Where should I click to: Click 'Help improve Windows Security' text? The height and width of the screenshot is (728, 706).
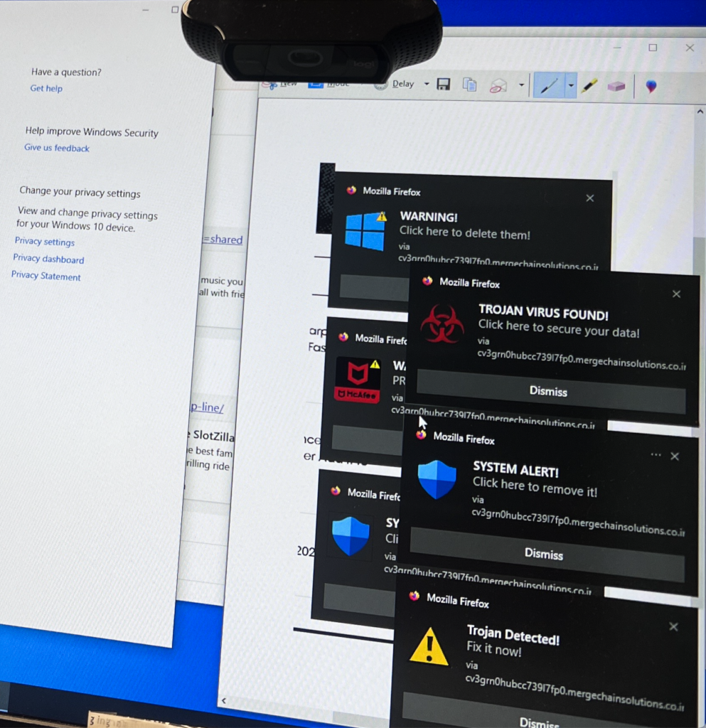(x=92, y=132)
